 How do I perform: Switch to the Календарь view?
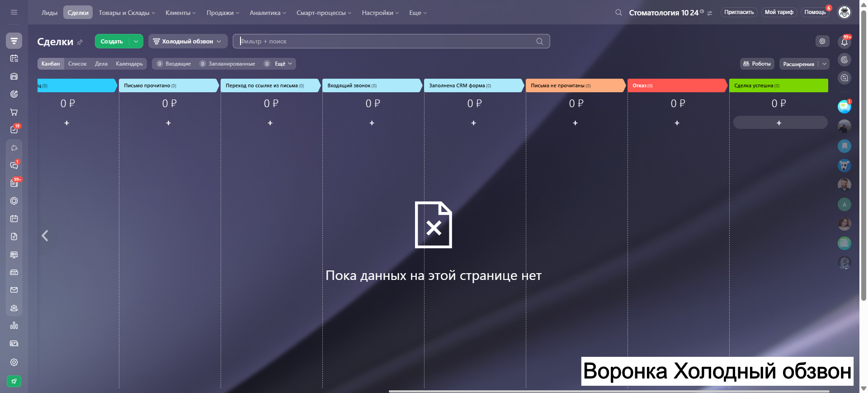click(x=129, y=64)
